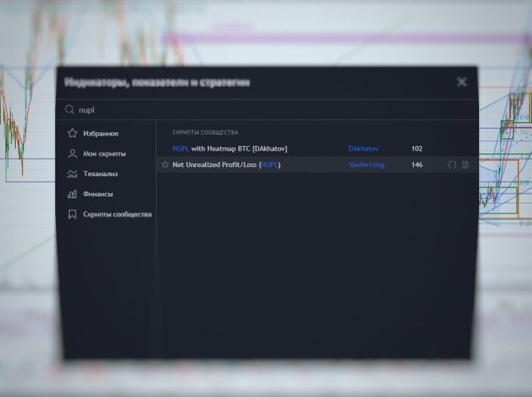Viewport: 532px width, 397px height.
Task: Click the СКРИПТЫ СООБЩЕСТВА section header
Action: point(205,132)
